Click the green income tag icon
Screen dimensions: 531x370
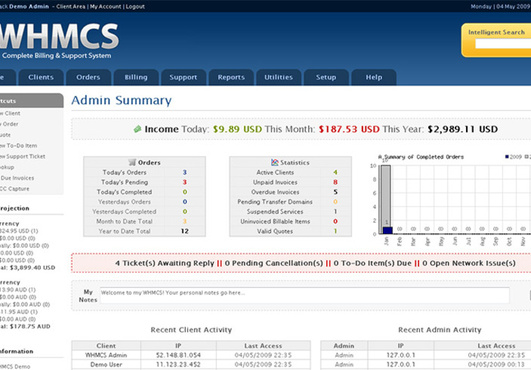pos(137,129)
